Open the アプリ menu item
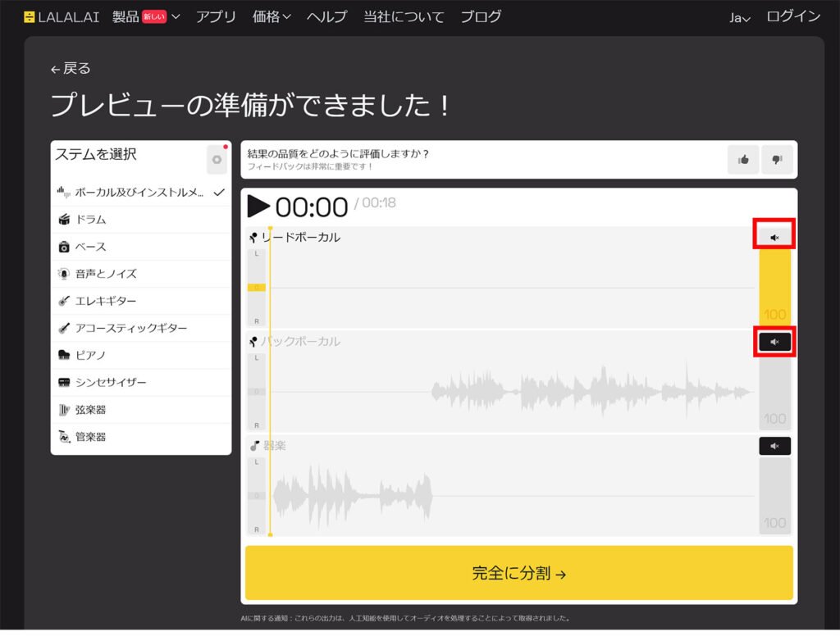This screenshot has height=641, width=840. [x=216, y=16]
